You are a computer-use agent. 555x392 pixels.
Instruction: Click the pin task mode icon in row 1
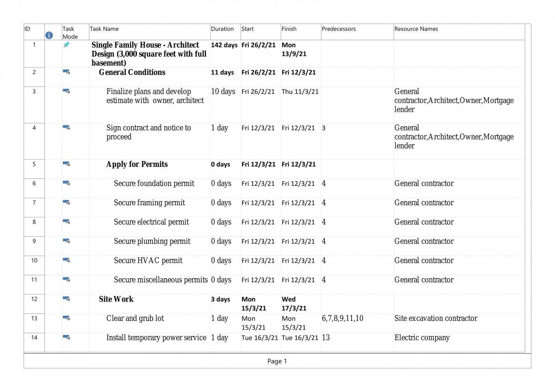tap(67, 44)
